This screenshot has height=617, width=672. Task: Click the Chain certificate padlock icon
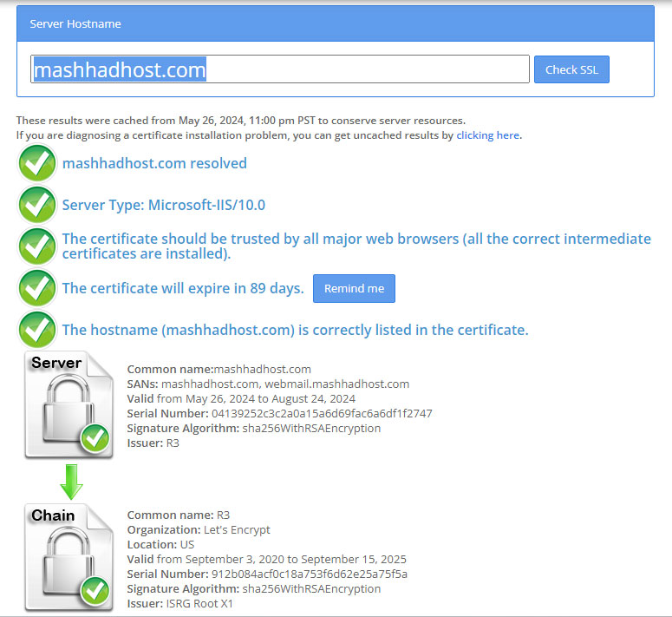[69, 556]
